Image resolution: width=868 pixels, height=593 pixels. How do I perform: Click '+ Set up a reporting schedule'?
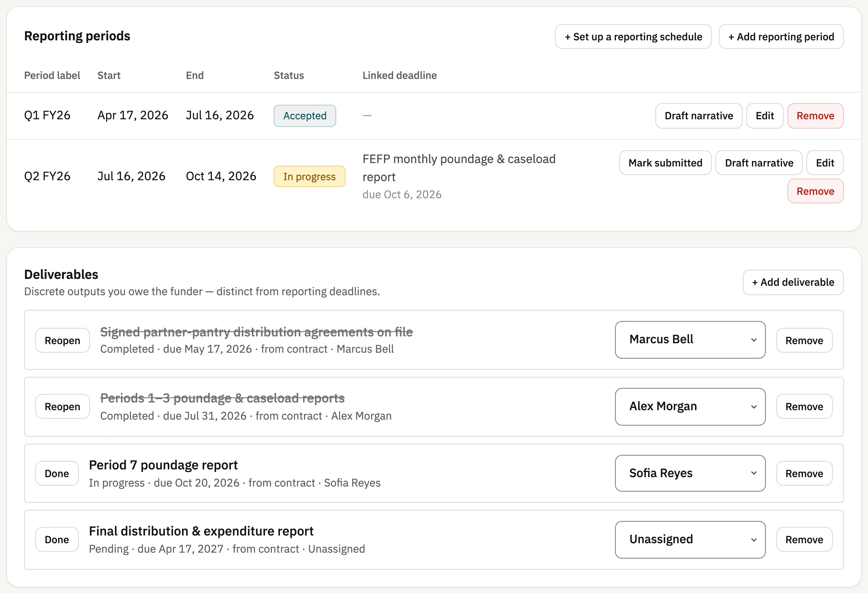pyautogui.click(x=633, y=37)
